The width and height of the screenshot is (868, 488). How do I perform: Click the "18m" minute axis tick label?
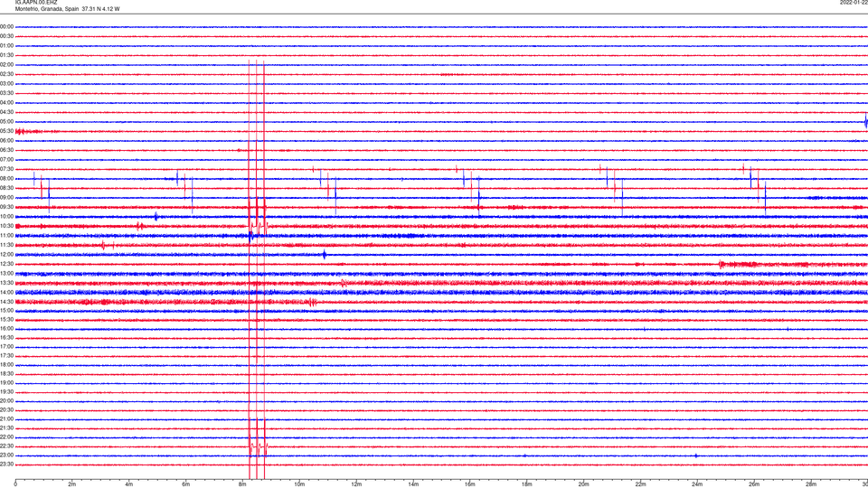526,484
